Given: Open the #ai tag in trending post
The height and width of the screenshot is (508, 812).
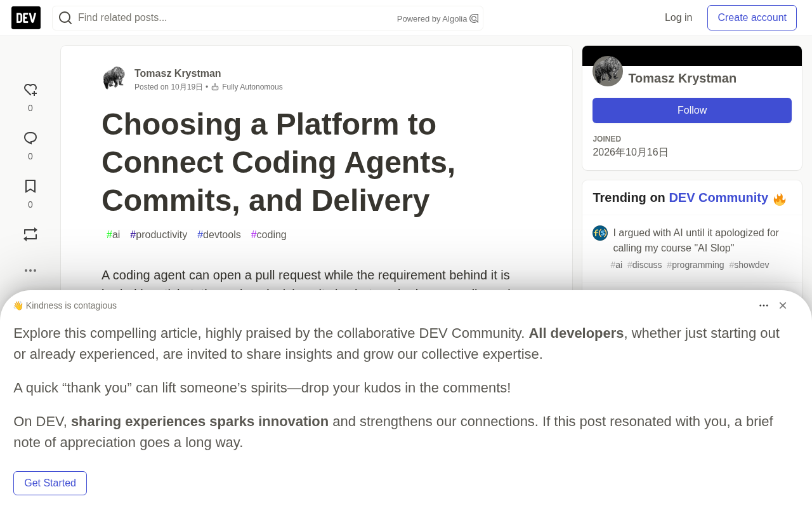Looking at the screenshot, I should coord(617,265).
